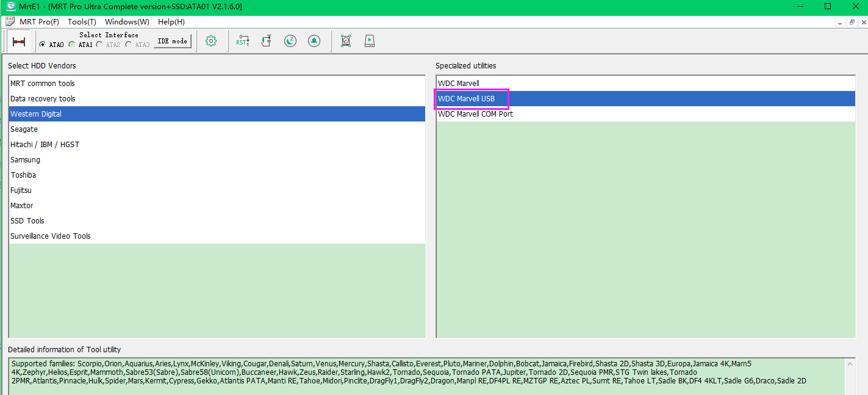Open the Windows(W) menu
Screen dimensions: 868x395
pyautogui.click(x=127, y=21)
